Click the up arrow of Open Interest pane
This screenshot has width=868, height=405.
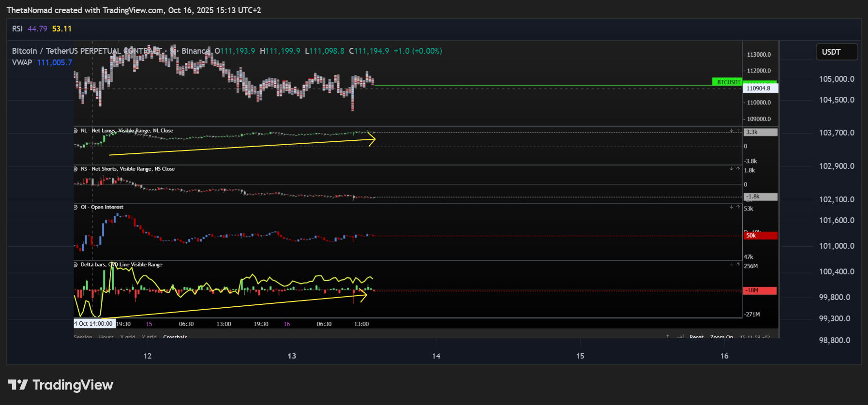[738, 207]
